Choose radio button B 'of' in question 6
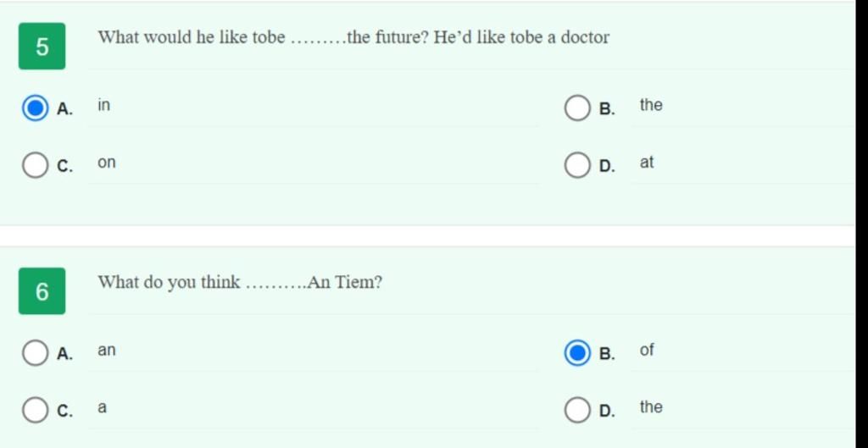 click(x=577, y=353)
